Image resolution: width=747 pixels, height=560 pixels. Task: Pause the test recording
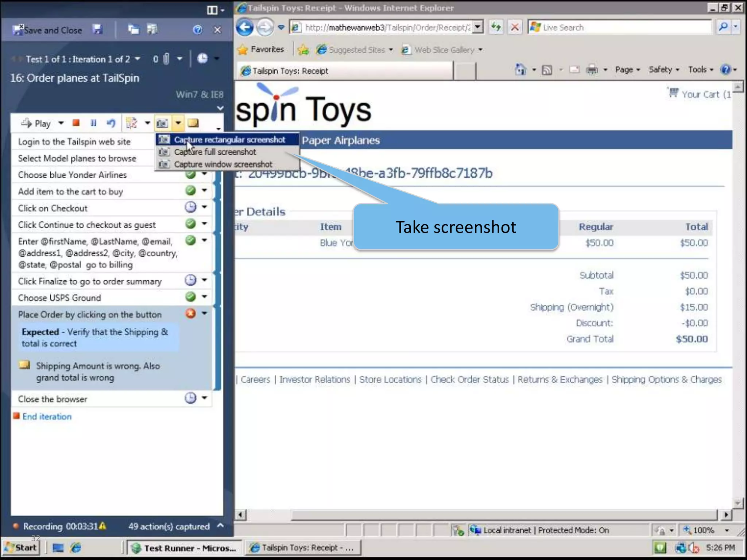93,123
